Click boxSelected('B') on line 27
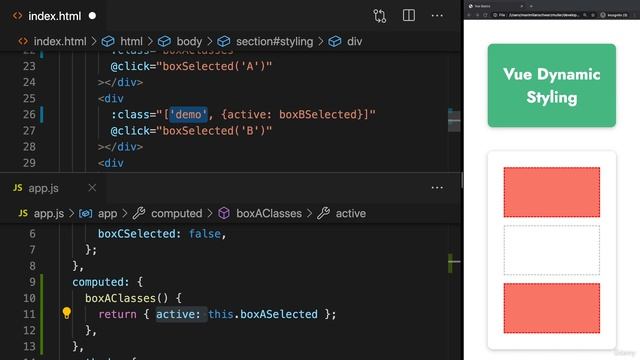The image size is (640, 360). [x=214, y=131]
